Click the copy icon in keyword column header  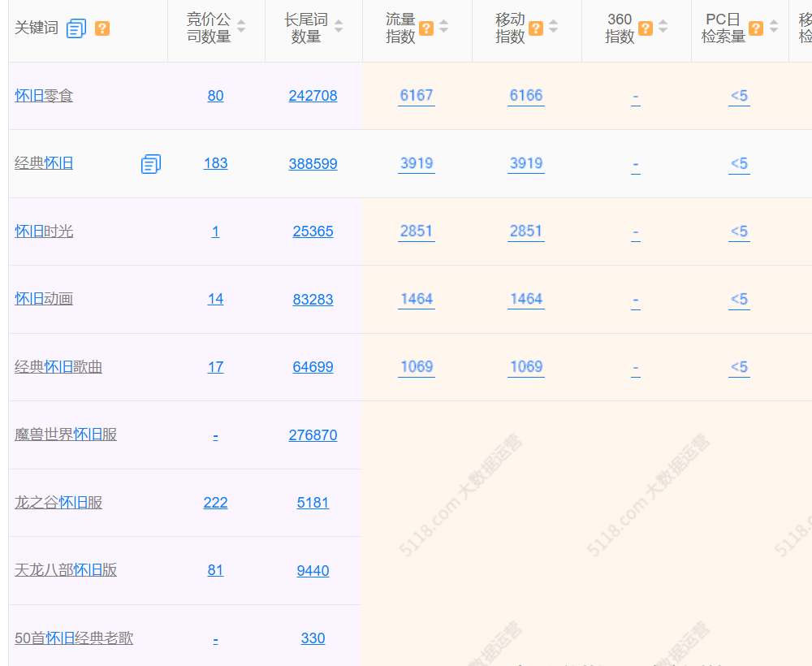coord(76,28)
